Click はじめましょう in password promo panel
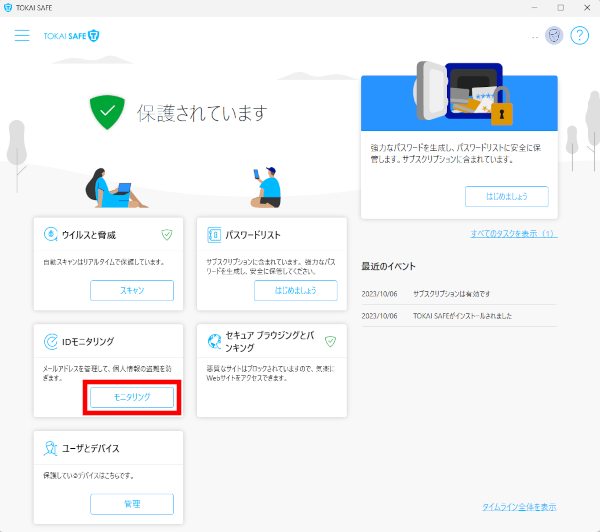Screen dimensions: 600x532 click(507, 196)
